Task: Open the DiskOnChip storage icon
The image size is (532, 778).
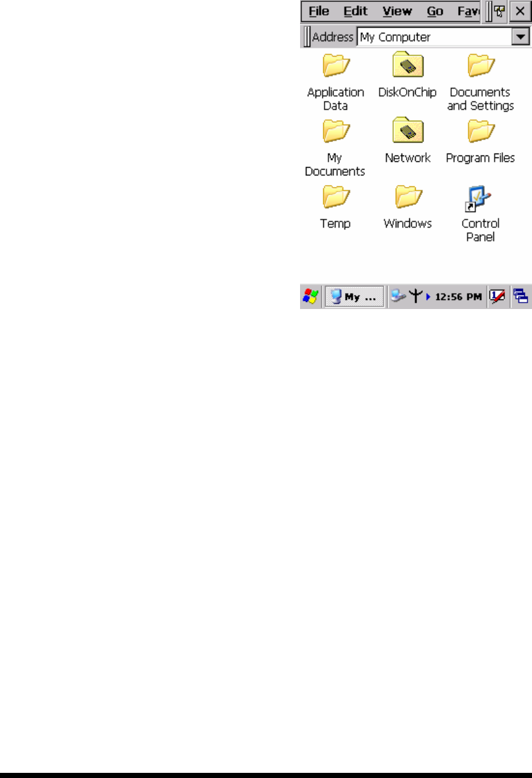Action: (408, 64)
